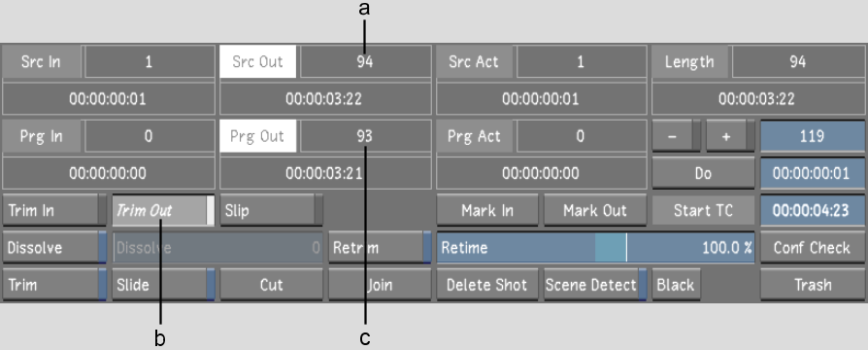Click the Delete Shot button

(487, 285)
